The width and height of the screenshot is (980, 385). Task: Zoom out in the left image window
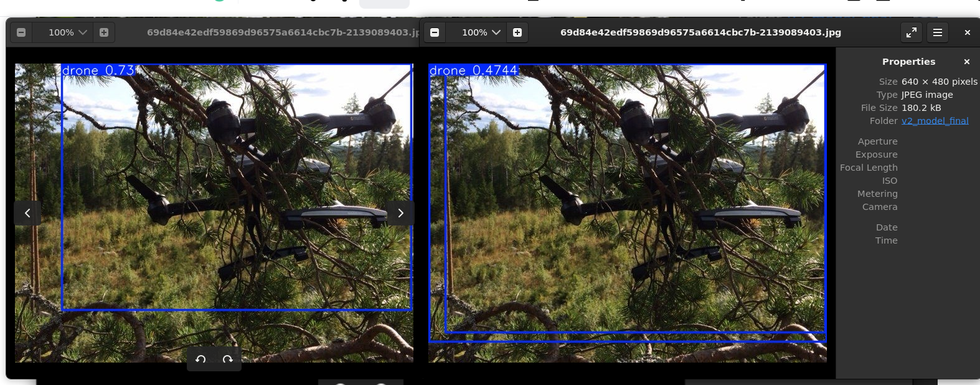21,32
